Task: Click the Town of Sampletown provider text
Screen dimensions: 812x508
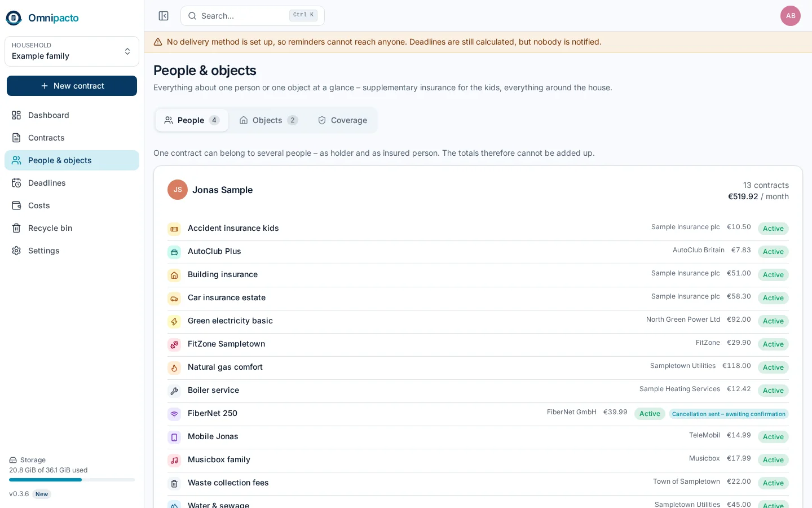Action: tap(686, 481)
